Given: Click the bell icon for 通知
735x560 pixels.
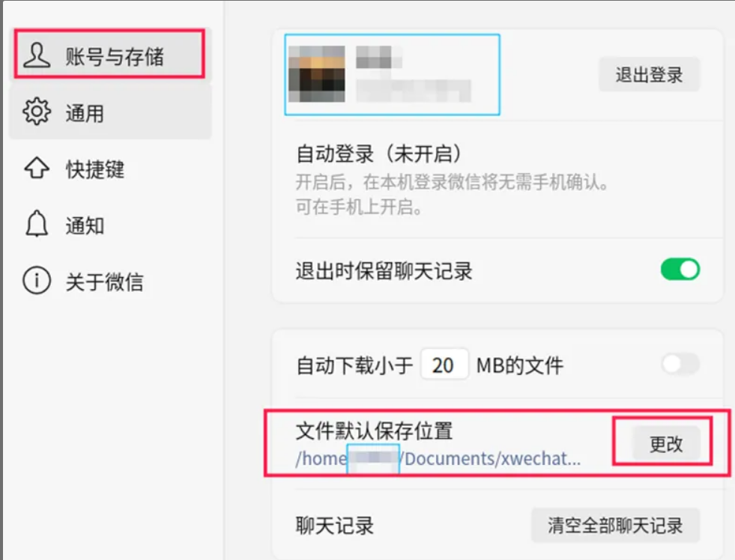Looking at the screenshot, I should [x=37, y=223].
